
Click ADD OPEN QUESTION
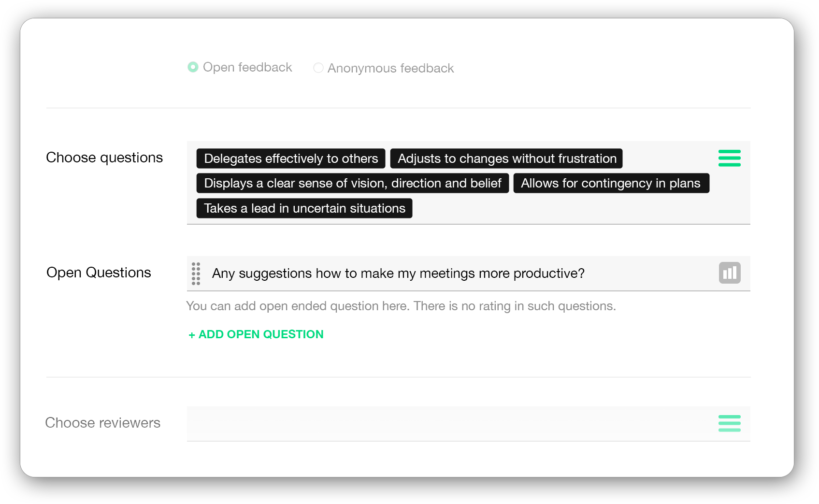pos(255,334)
